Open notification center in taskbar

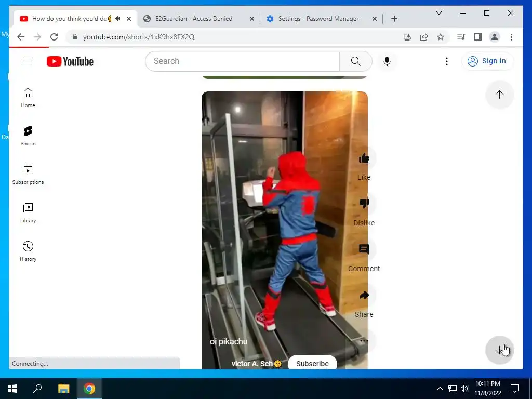[515, 389]
